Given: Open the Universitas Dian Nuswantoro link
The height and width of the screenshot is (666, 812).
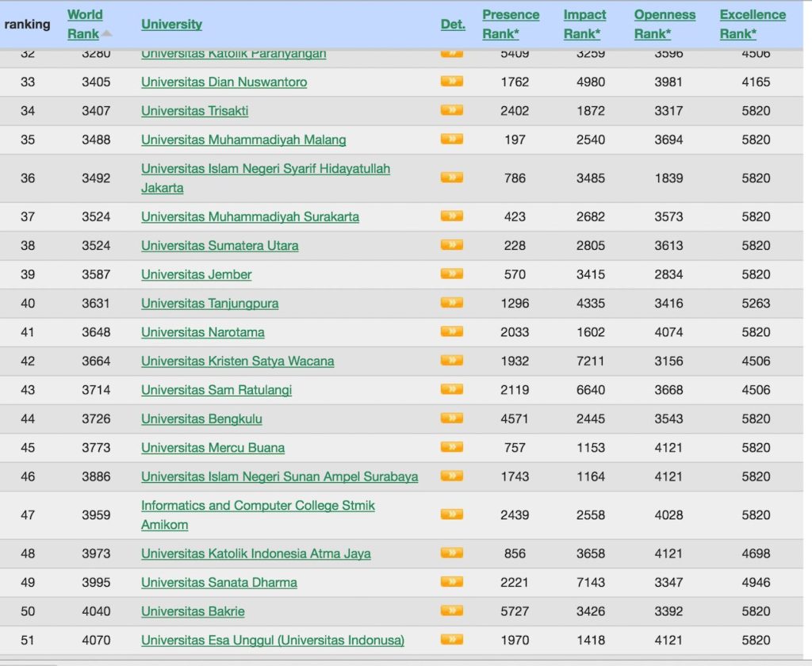Looking at the screenshot, I should coord(223,82).
